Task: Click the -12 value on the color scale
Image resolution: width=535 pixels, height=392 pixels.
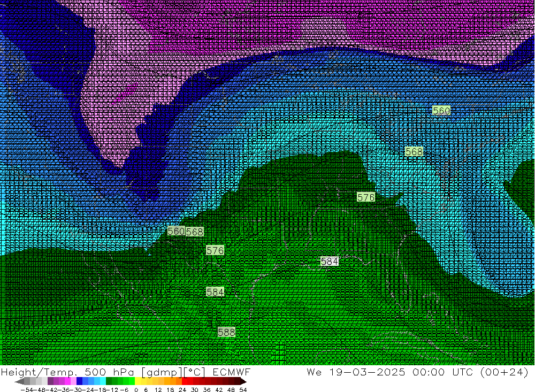Action: (x=112, y=390)
